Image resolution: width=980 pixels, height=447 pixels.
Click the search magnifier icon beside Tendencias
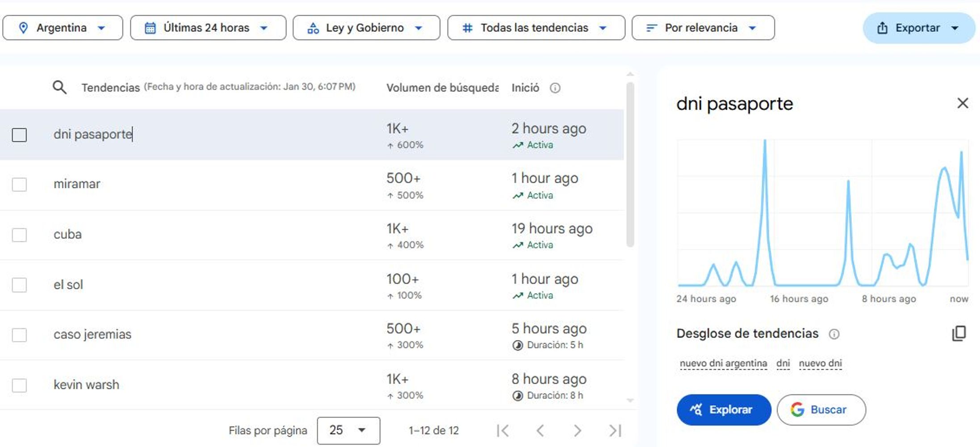click(59, 87)
